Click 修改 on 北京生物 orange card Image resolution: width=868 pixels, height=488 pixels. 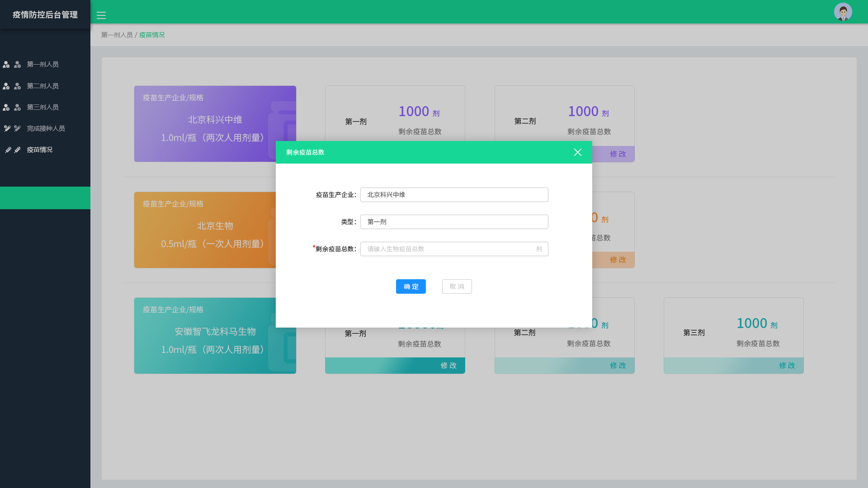pos(618,260)
